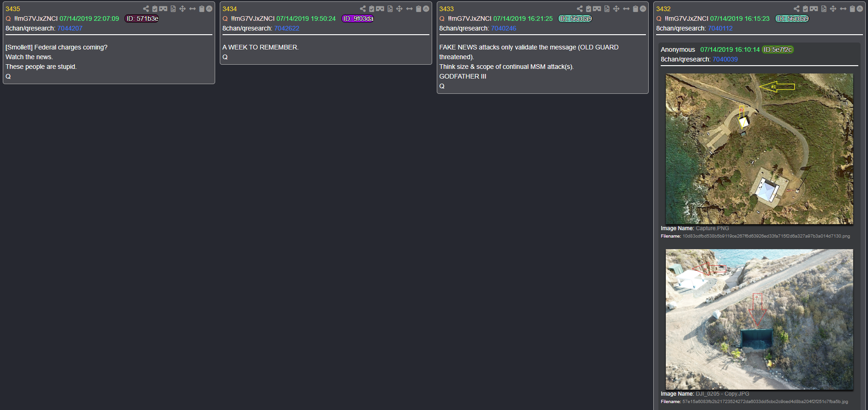Click the horizontal expand arrows on post 3435
Screen dimensions: 868x410
(x=192, y=9)
